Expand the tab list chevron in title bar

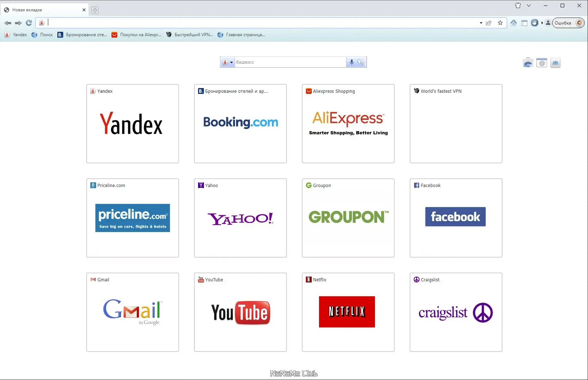(x=528, y=5)
